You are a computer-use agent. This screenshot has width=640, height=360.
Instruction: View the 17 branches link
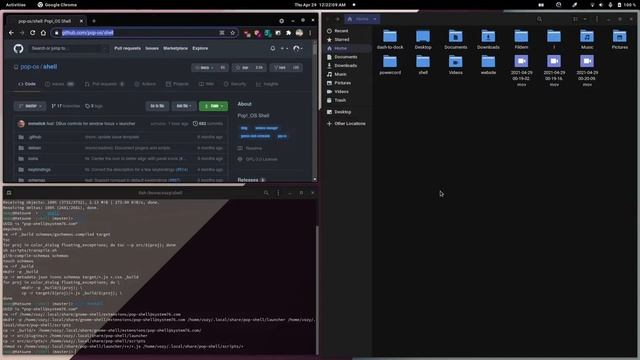(65, 106)
